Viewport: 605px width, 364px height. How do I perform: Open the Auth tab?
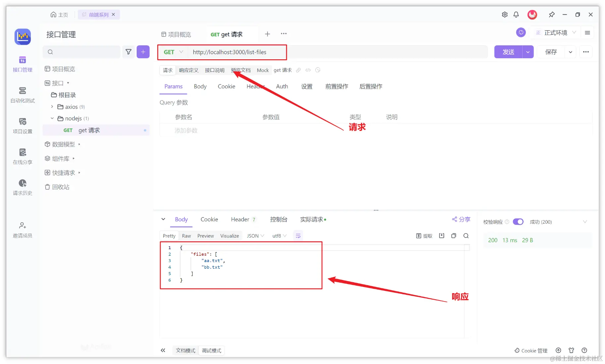coord(282,86)
